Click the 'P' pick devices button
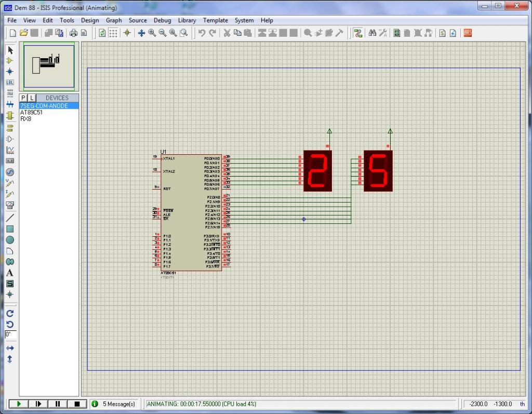Screen dimensions: 532x414 point(23,98)
